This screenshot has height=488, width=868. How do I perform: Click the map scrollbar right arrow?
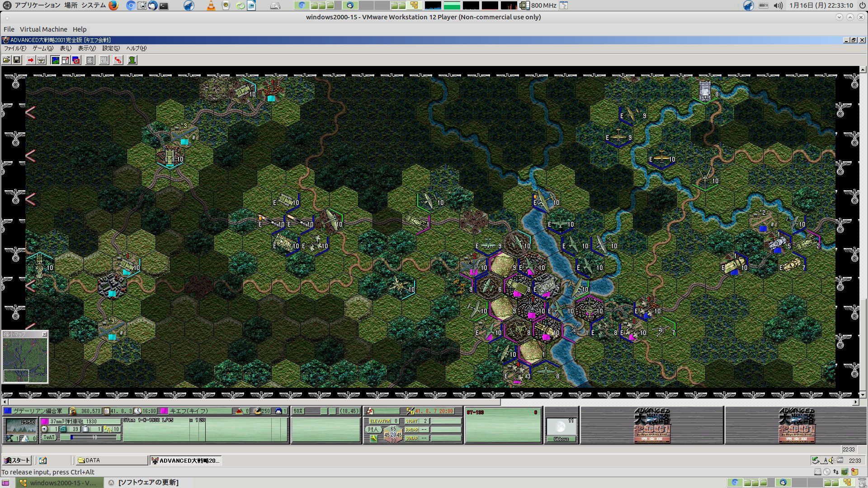(856, 402)
